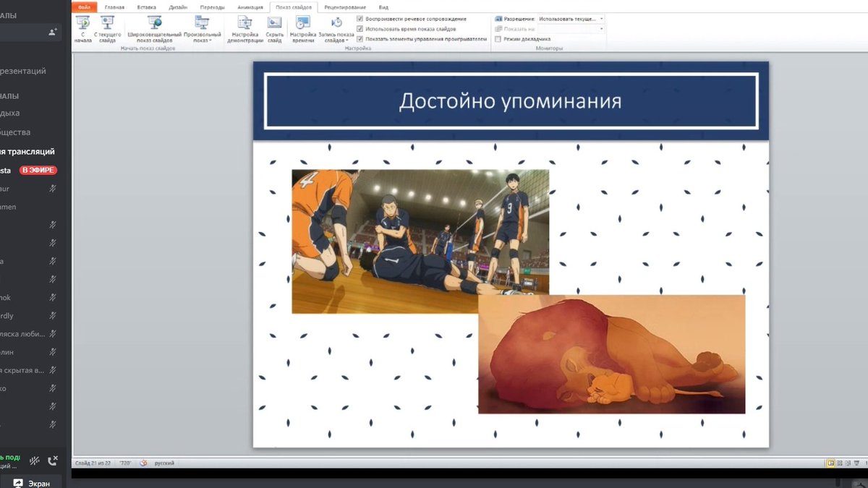Click Discord Экран screen share button

click(x=33, y=483)
